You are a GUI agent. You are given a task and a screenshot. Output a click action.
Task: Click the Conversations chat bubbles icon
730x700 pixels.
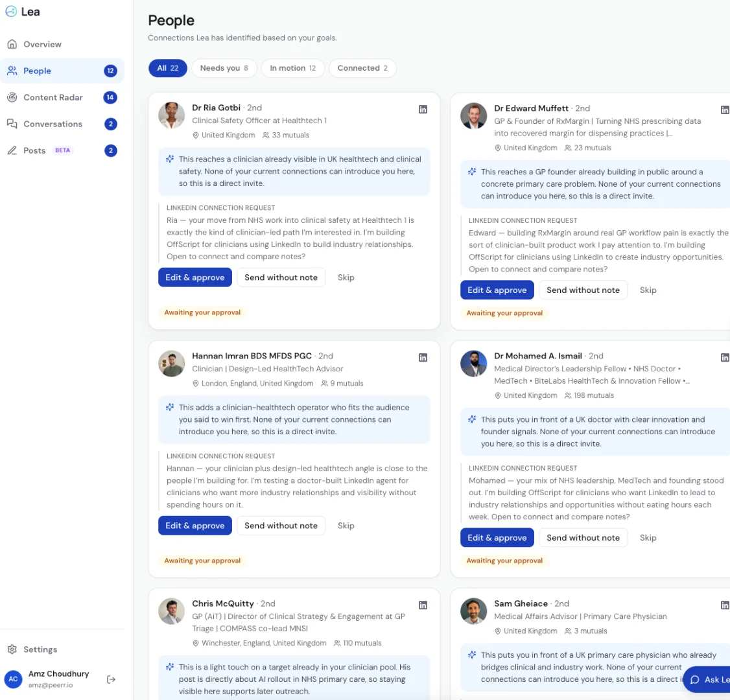click(x=12, y=124)
